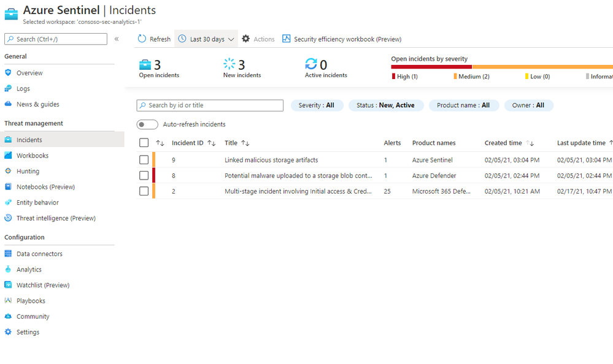Click the Product names column header
613x364 pixels.
pos(434,143)
